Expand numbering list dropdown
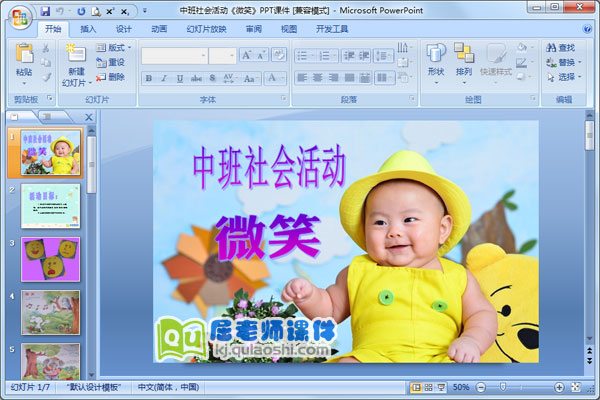Screen dimensions: 600x400 click(335, 56)
